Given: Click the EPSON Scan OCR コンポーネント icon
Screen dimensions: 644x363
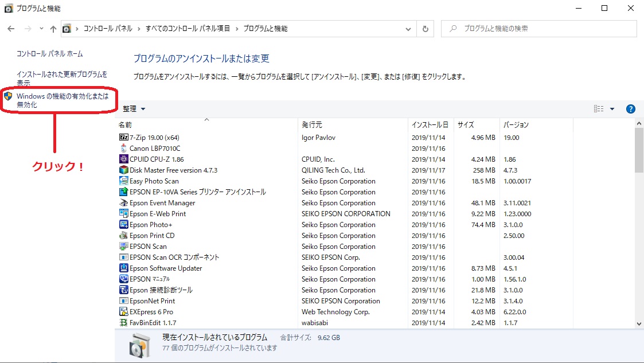Looking at the screenshot, I should (124, 257).
